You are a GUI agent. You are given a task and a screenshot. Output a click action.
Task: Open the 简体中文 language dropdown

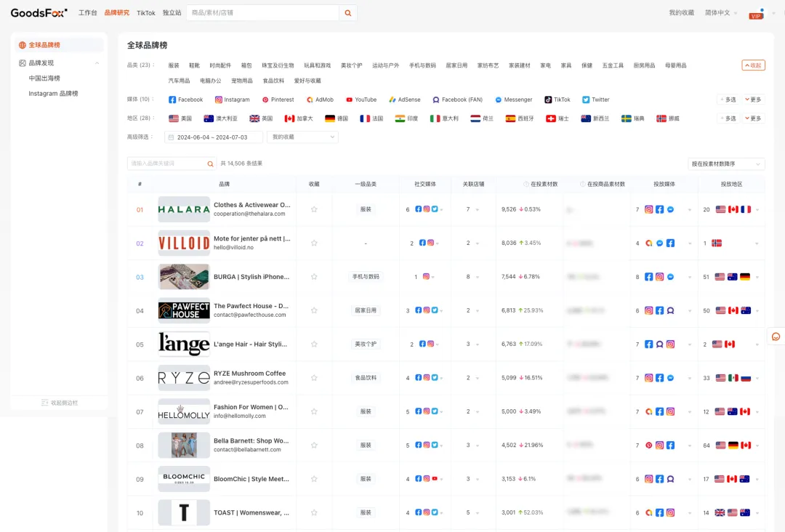click(721, 13)
